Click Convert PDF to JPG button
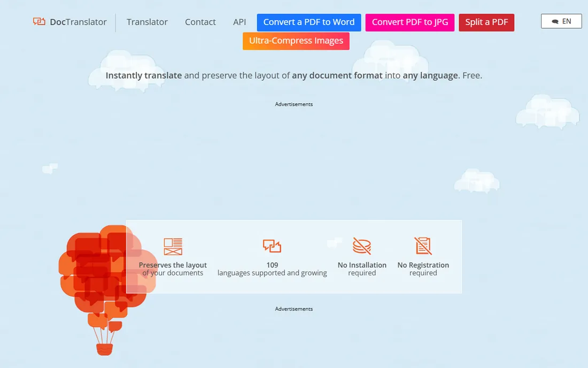588x368 pixels. click(410, 22)
